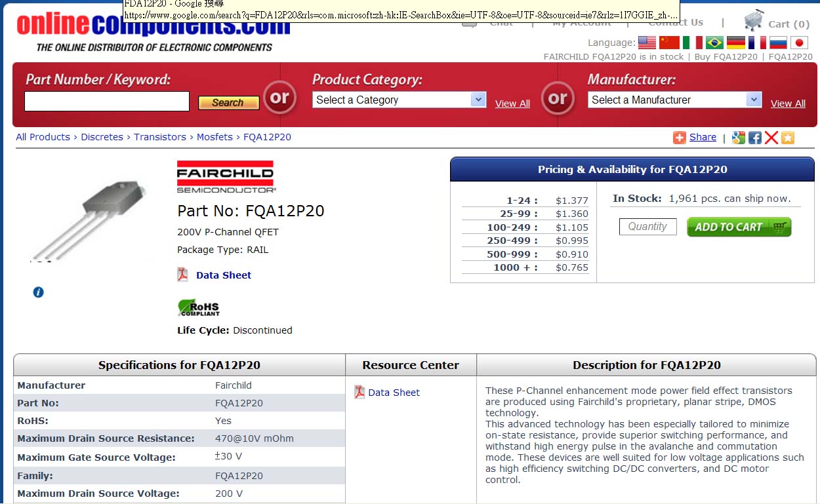This screenshot has width=820, height=504.
Task: Add to favorites star icon
Action: [x=788, y=137]
